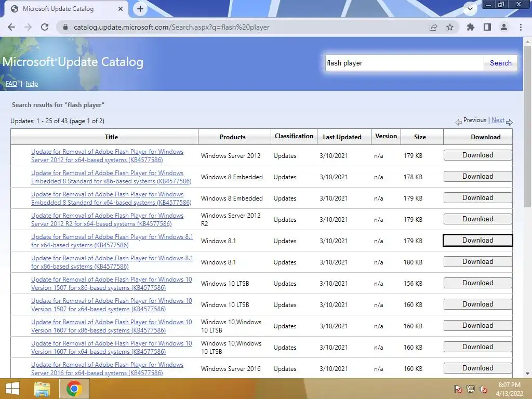Open the tab search dropdown chevron
The height and width of the screenshot is (399, 532).
[470, 9]
